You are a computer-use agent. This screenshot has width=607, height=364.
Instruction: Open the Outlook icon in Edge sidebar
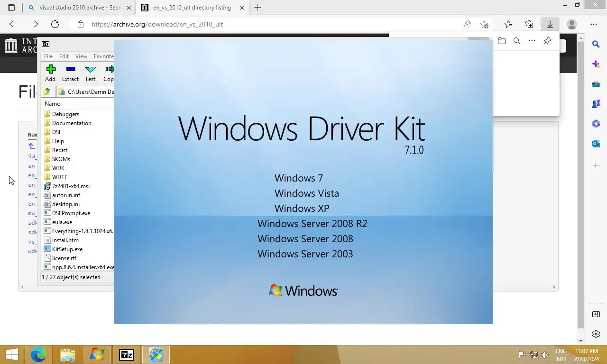(596, 144)
